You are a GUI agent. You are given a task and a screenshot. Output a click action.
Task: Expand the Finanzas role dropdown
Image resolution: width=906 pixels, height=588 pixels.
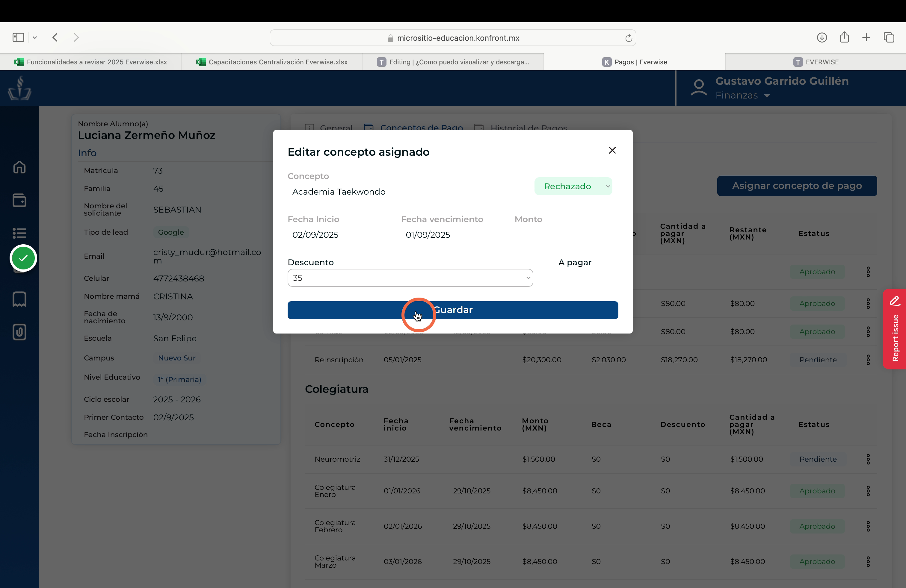(743, 96)
